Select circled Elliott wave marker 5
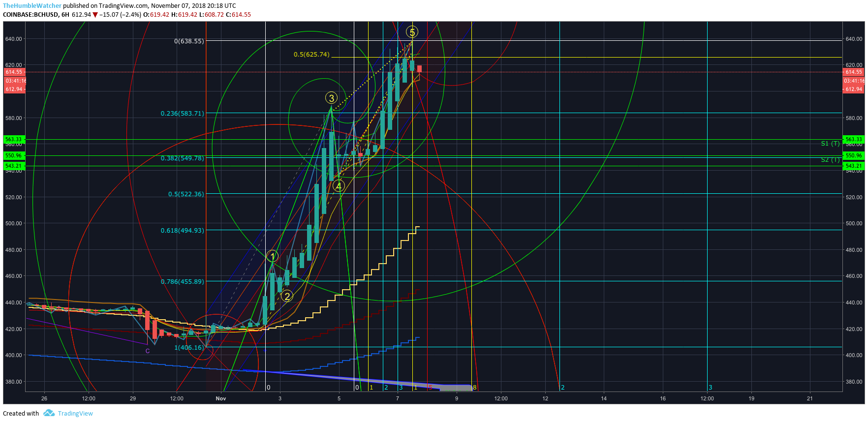This screenshot has width=868, height=422. [412, 32]
